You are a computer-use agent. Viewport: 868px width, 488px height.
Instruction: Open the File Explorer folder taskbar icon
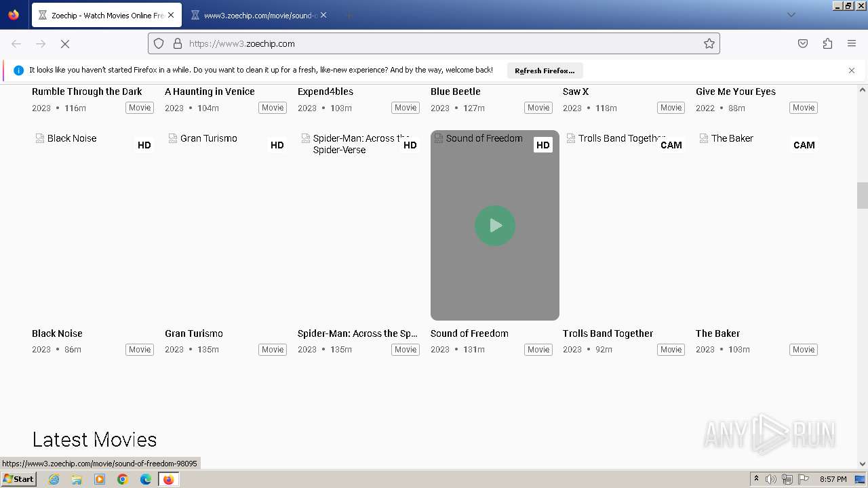(x=77, y=479)
